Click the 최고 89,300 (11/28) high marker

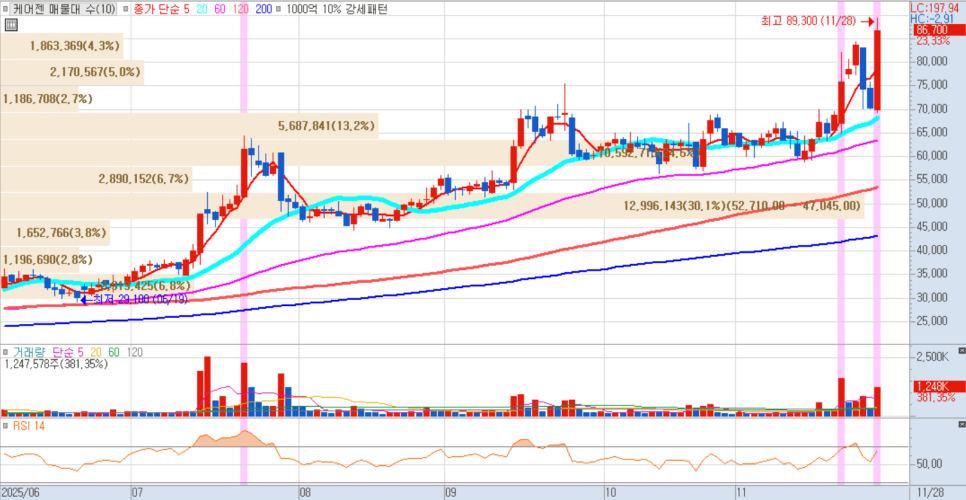[x=818, y=22]
